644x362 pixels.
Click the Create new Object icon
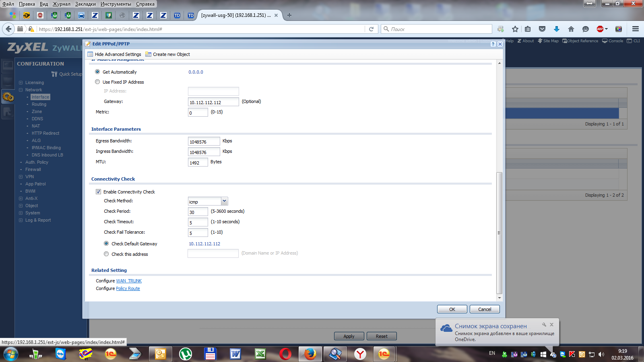coord(148,54)
